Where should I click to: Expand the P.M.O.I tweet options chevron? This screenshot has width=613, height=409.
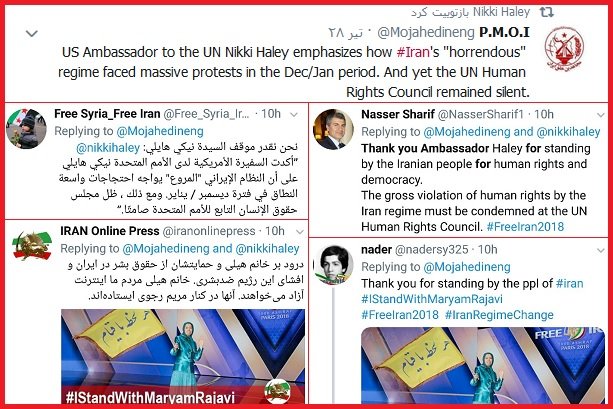32,34
